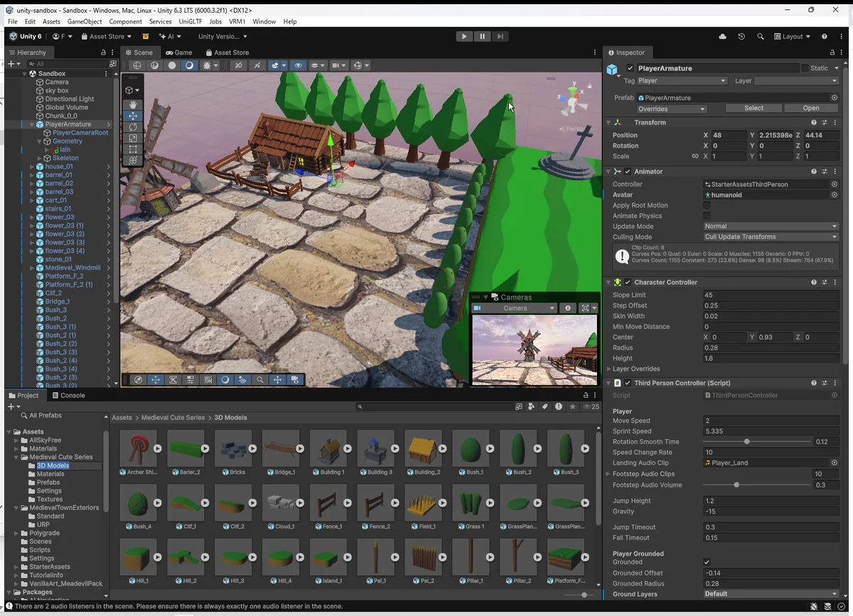Screen dimensions: 853x616
Task: Toggle the PlayerArmature active checkbox
Action: coord(630,68)
